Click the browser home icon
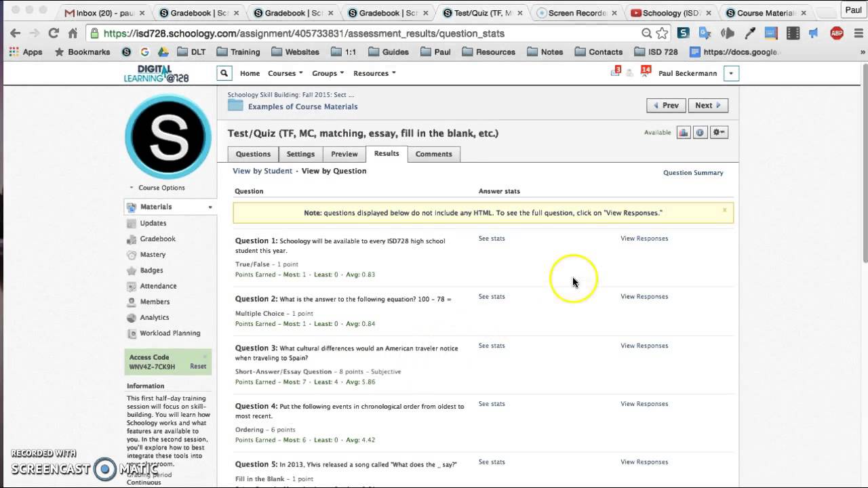This screenshot has height=488, width=868. [73, 33]
